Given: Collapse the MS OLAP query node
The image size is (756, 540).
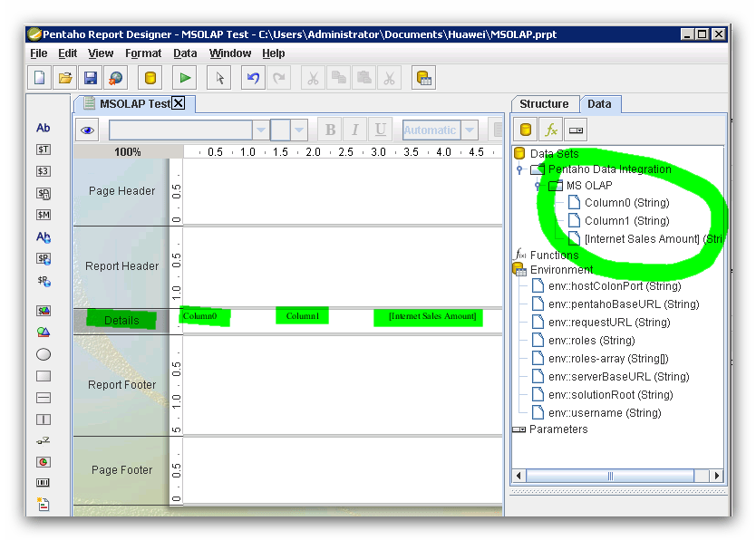Looking at the screenshot, I should pos(538,186).
